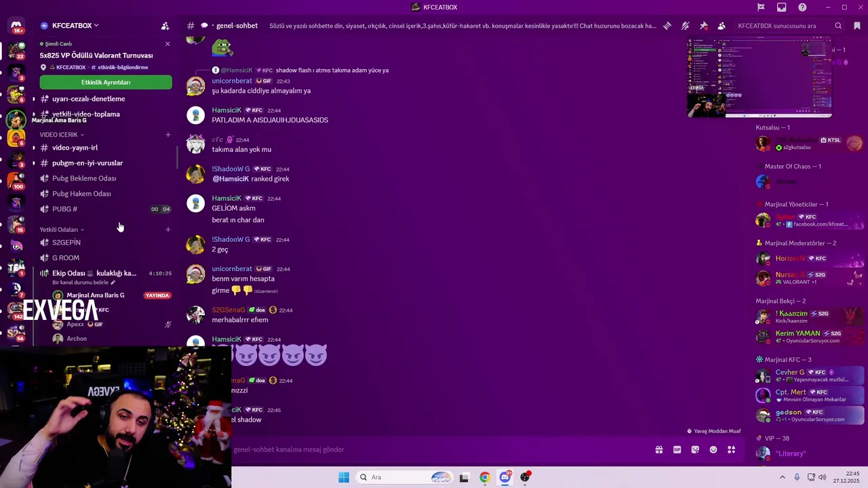
Task: Click the @HamsiciK mention in ShadooW message
Action: [x=231, y=179]
